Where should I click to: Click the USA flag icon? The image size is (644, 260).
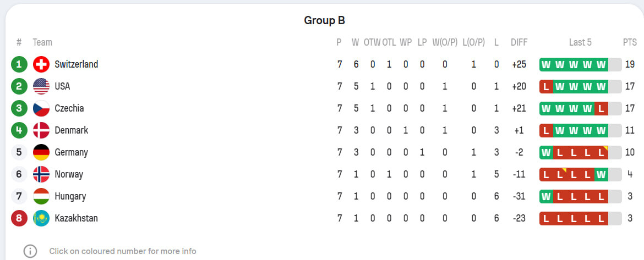coord(41,86)
